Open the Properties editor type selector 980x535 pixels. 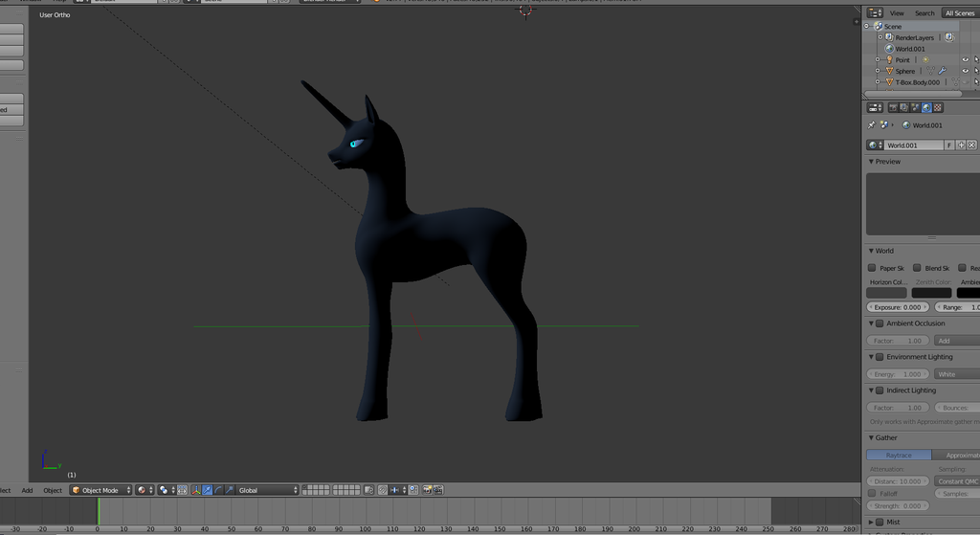pyautogui.click(x=875, y=107)
